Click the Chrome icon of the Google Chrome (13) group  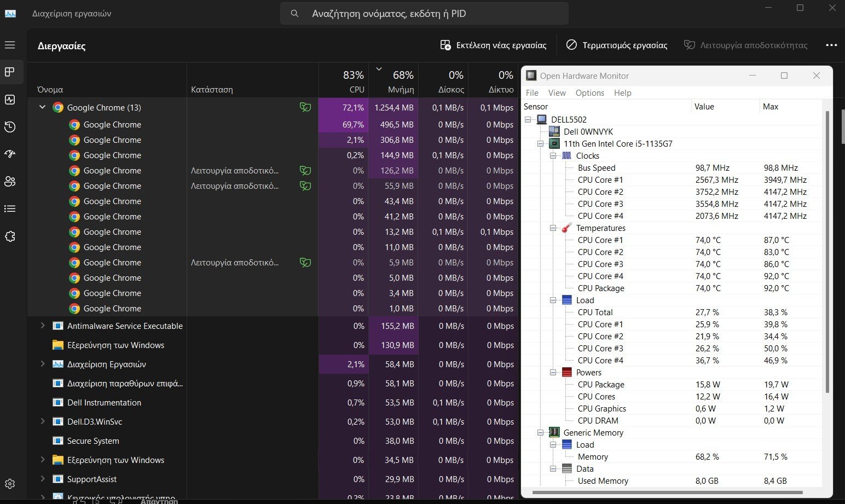point(58,107)
